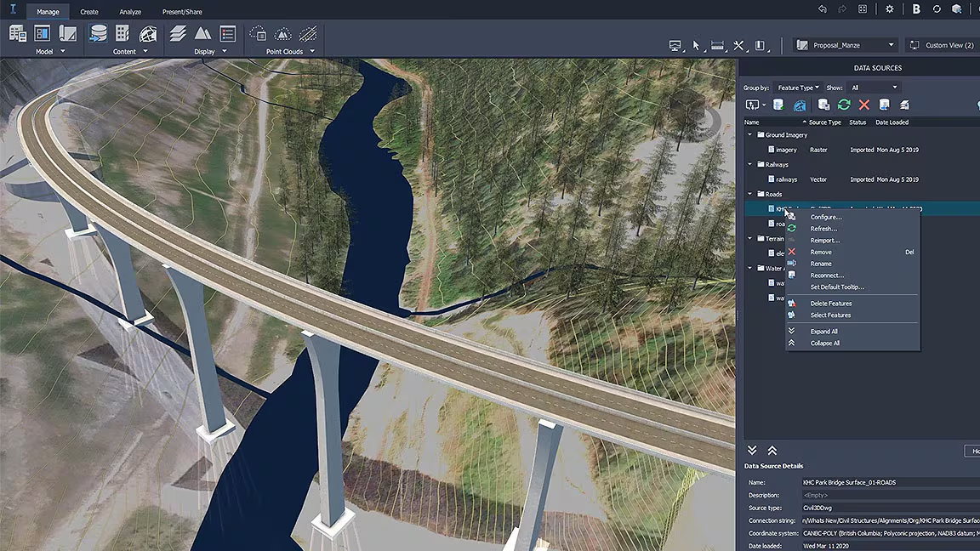
Task: Click Expand All in the context menu
Action: tap(823, 331)
